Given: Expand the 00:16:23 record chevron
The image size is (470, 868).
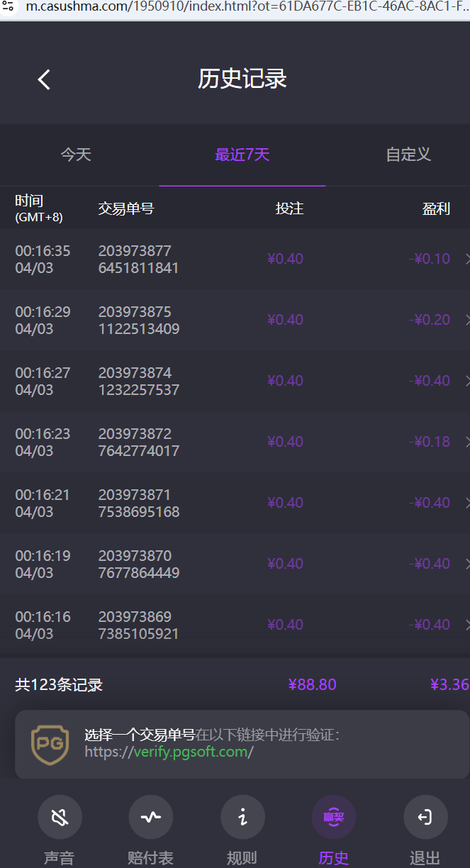Looking at the screenshot, I should [466, 443].
